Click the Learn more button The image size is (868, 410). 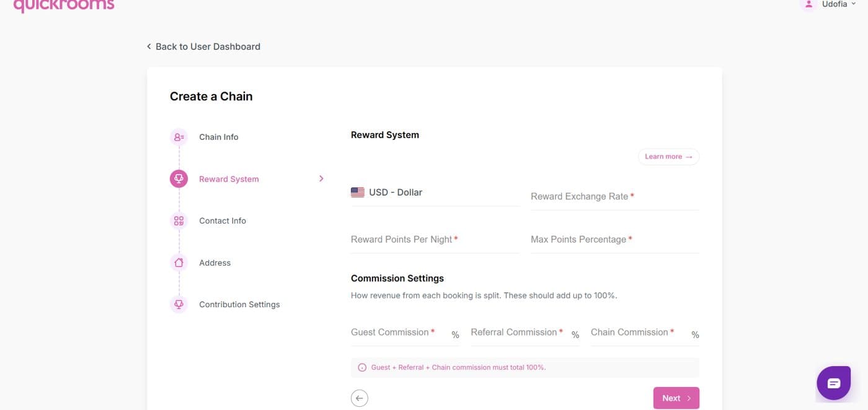[x=668, y=157]
